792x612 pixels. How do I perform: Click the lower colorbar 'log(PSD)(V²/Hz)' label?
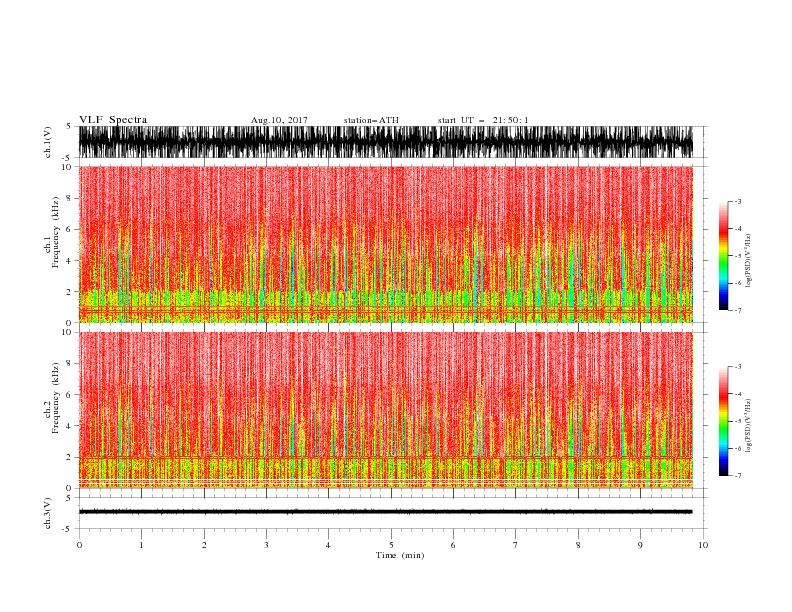coord(749,426)
